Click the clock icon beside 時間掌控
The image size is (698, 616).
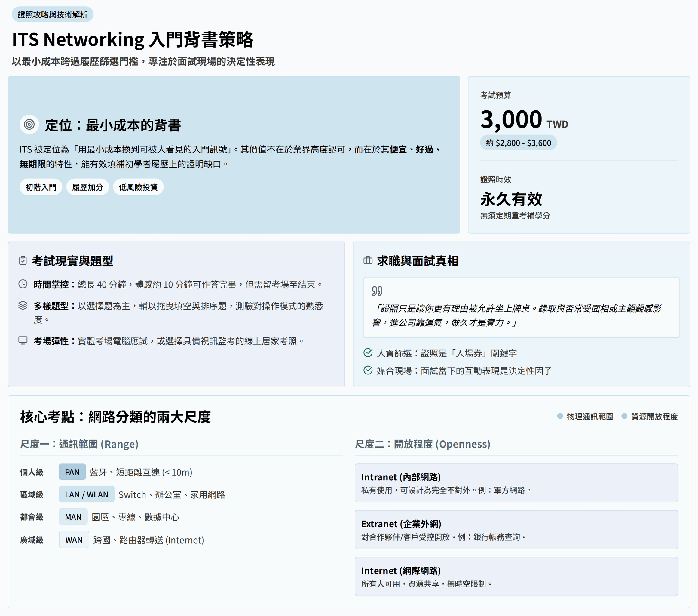point(23,284)
